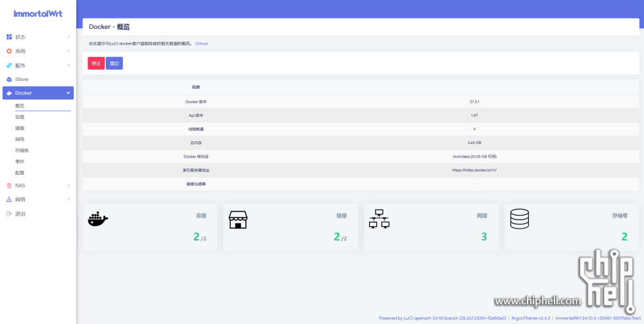644x324 pixels.
Task: Click the database icon in volumes card
Action: [x=519, y=219]
